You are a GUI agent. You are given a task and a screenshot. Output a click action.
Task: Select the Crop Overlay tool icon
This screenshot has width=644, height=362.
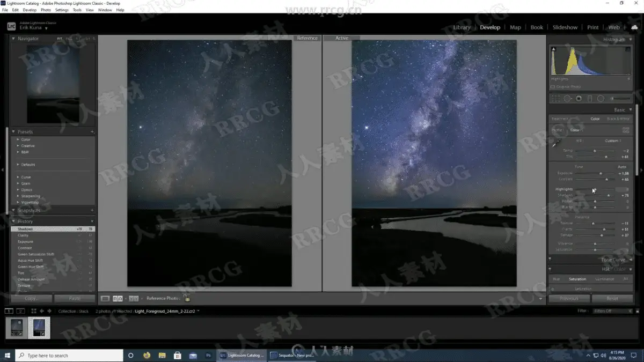[556, 99]
